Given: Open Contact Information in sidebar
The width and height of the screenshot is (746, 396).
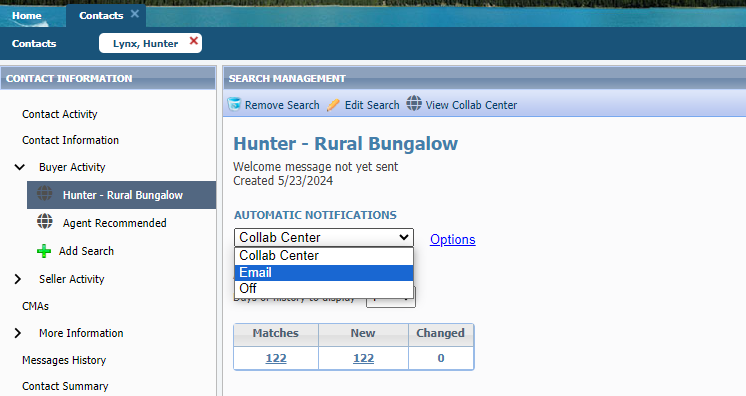Looking at the screenshot, I should 70,140.
